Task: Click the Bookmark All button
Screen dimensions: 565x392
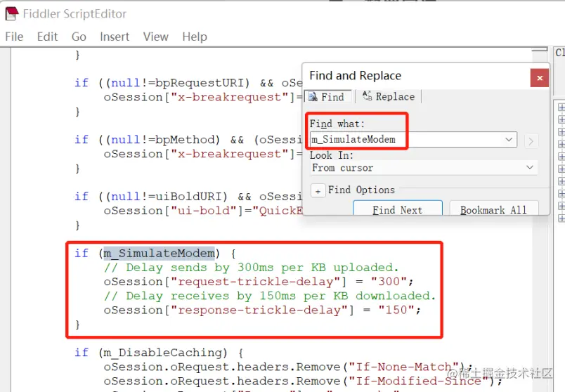Action: click(x=493, y=209)
